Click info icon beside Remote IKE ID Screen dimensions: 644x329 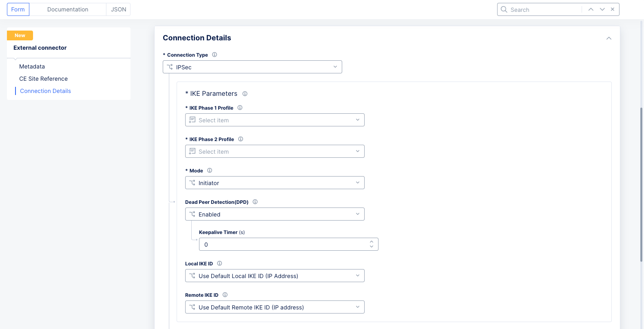pyautogui.click(x=225, y=295)
